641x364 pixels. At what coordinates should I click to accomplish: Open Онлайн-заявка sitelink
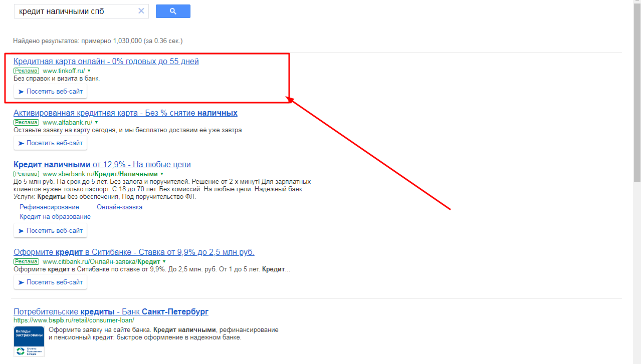(120, 207)
